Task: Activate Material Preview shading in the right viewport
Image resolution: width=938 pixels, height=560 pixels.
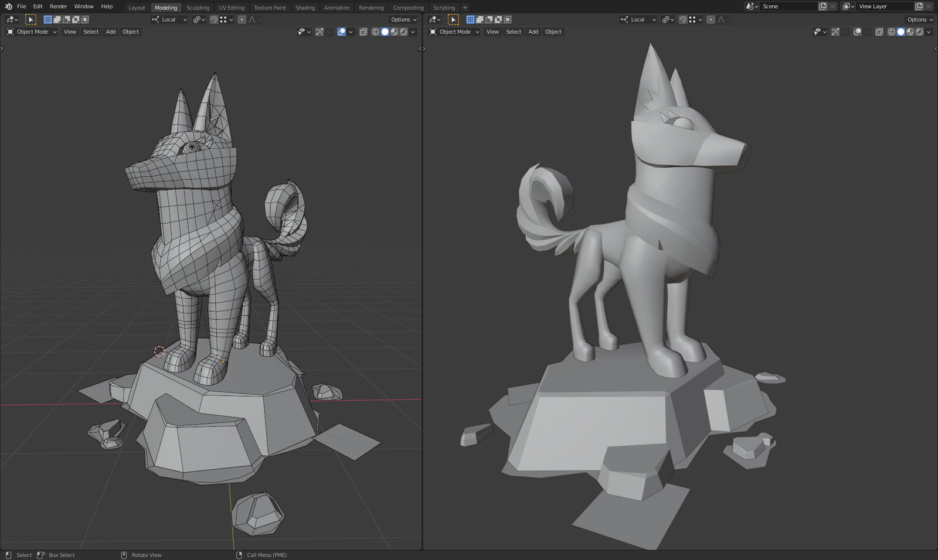Action: [910, 32]
